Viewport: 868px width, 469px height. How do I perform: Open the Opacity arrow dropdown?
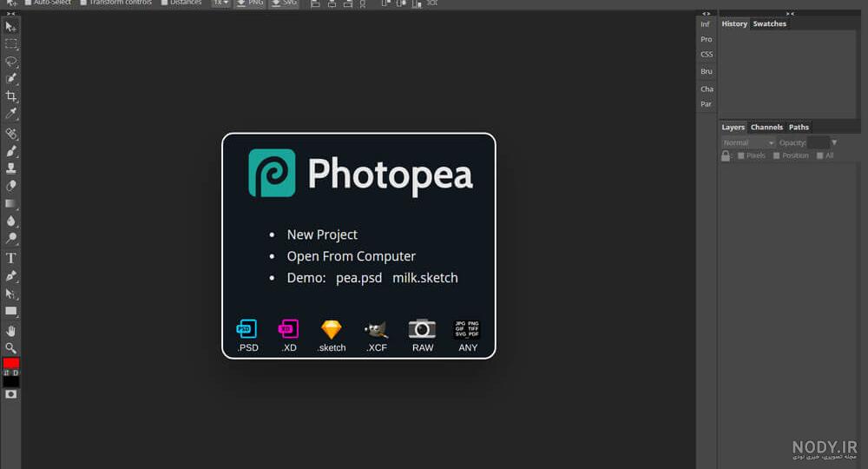point(834,142)
